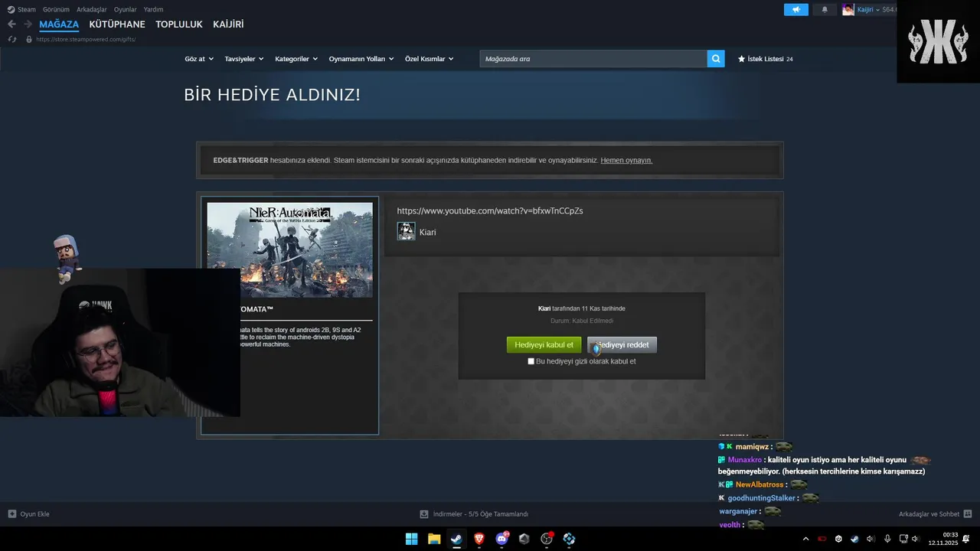
Task: Show hidden tray icons chevron
Action: [x=805, y=539]
